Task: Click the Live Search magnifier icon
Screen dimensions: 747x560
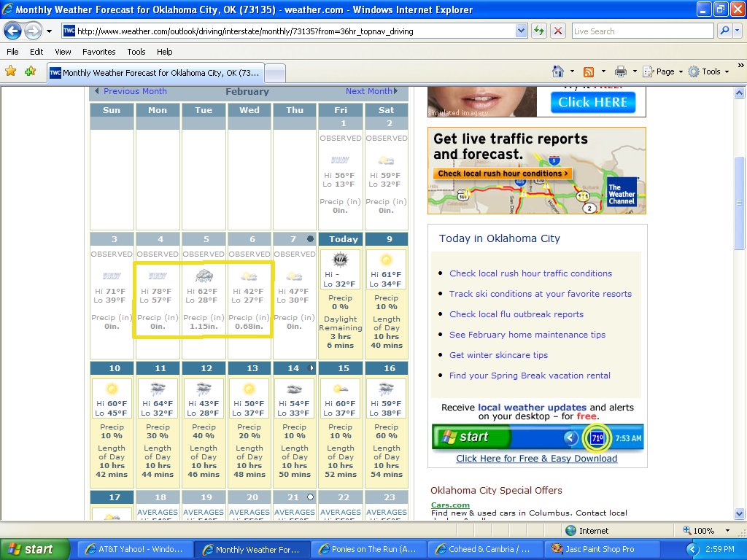Action: 724,31
